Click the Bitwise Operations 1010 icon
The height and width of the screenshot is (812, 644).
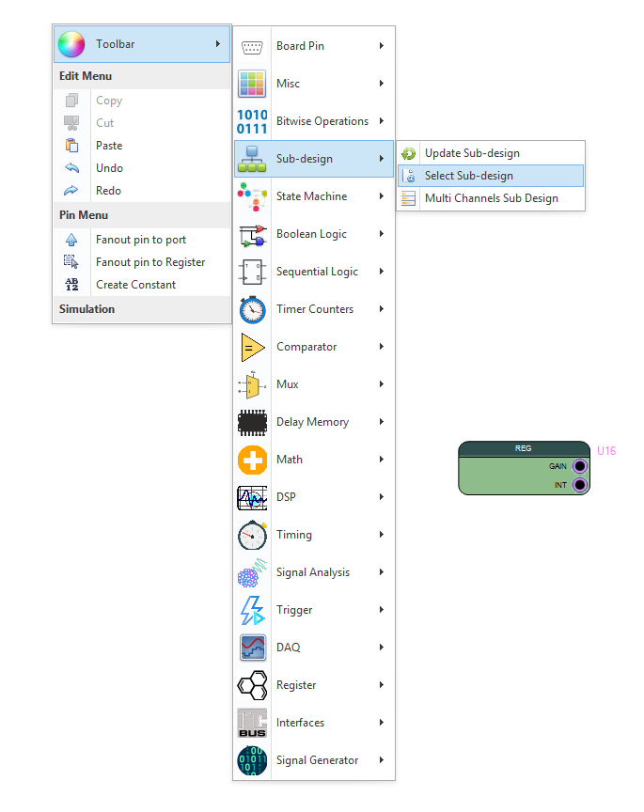point(252,121)
